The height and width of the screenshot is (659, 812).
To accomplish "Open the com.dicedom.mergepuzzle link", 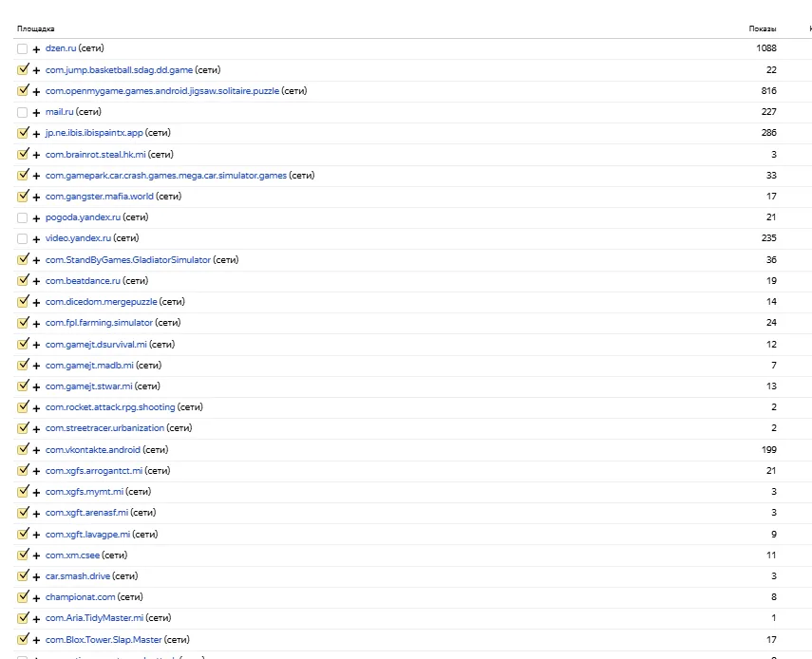I will (x=101, y=302).
